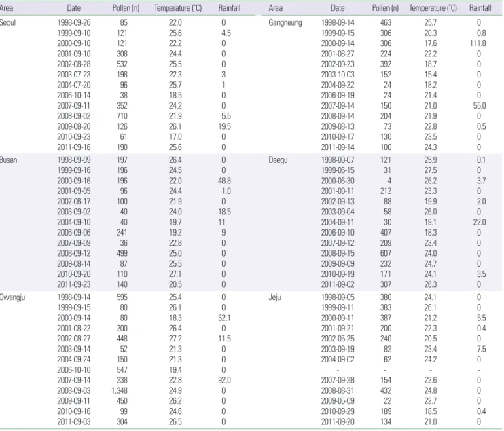Select date 2011-09-23

point(74,284)
